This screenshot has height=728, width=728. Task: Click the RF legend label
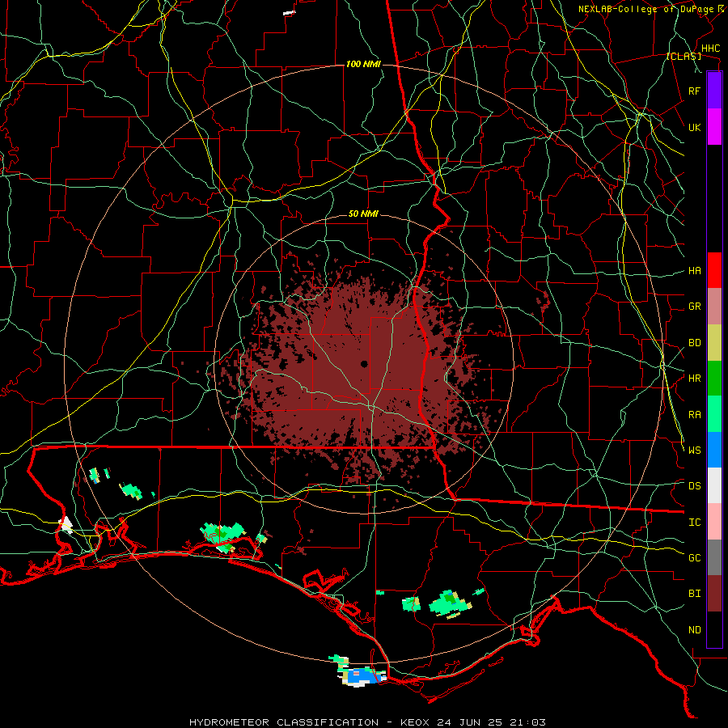tap(694, 91)
